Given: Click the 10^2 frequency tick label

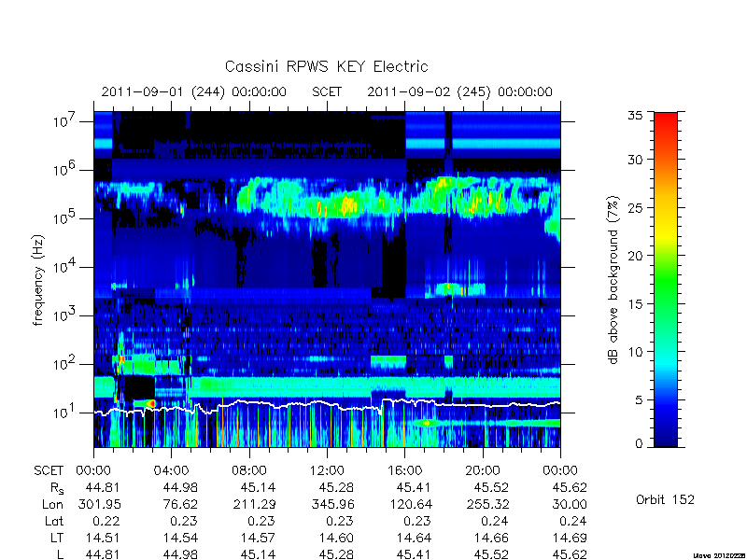Looking at the screenshot, I should click(65, 363).
